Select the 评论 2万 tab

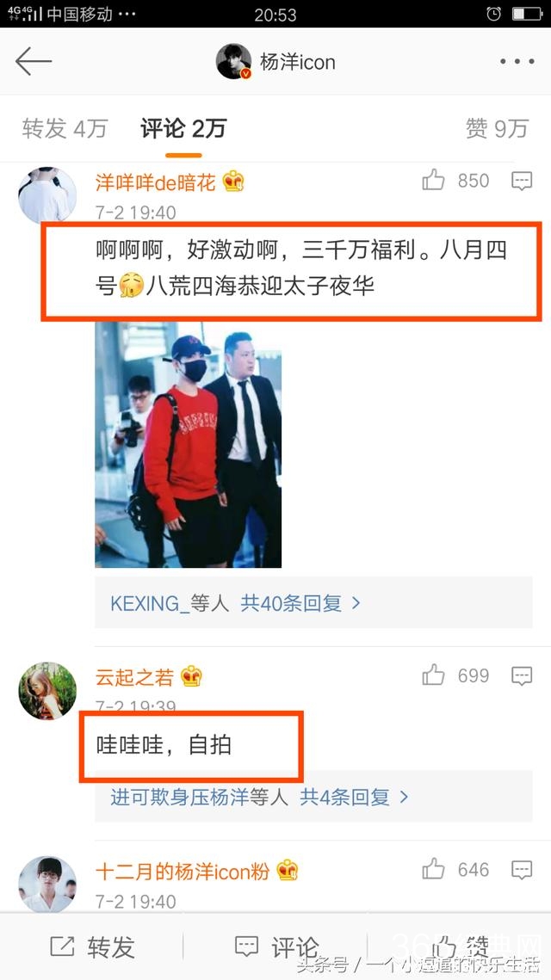pyautogui.click(x=183, y=128)
